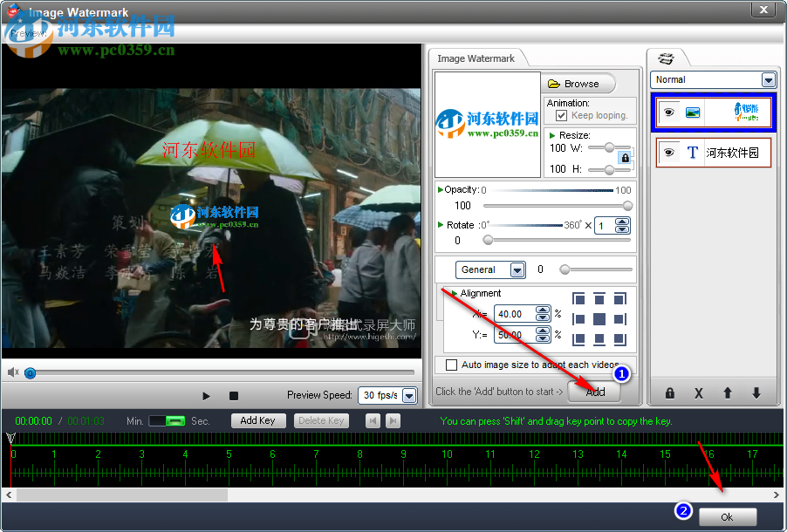Select the image watermark layer icon
787x532 pixels.
692,112
